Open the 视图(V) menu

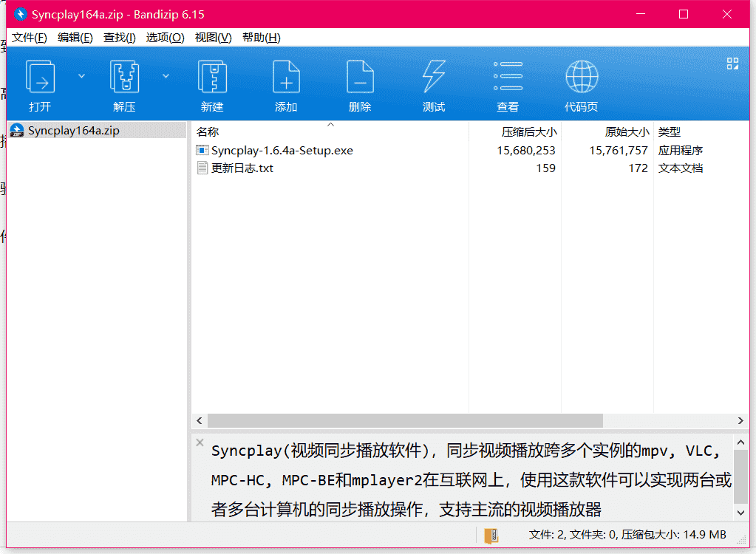pos(213,38)
